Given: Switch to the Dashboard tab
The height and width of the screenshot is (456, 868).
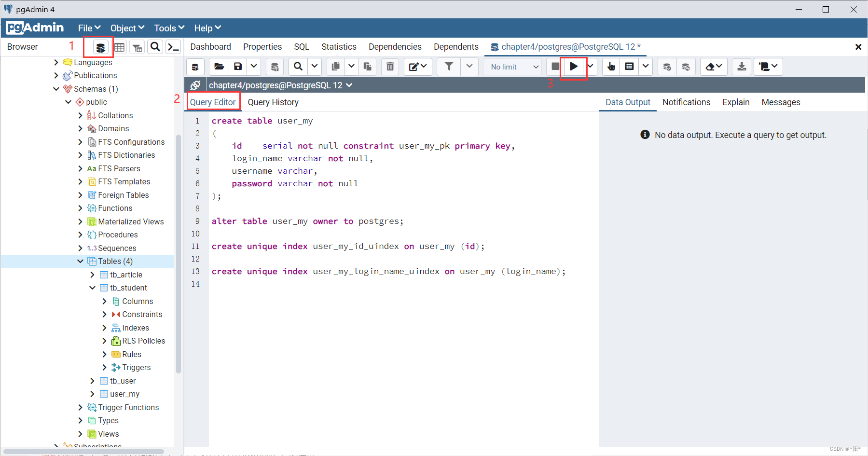Looking at the screenshot, I should [x=211, y=47].
